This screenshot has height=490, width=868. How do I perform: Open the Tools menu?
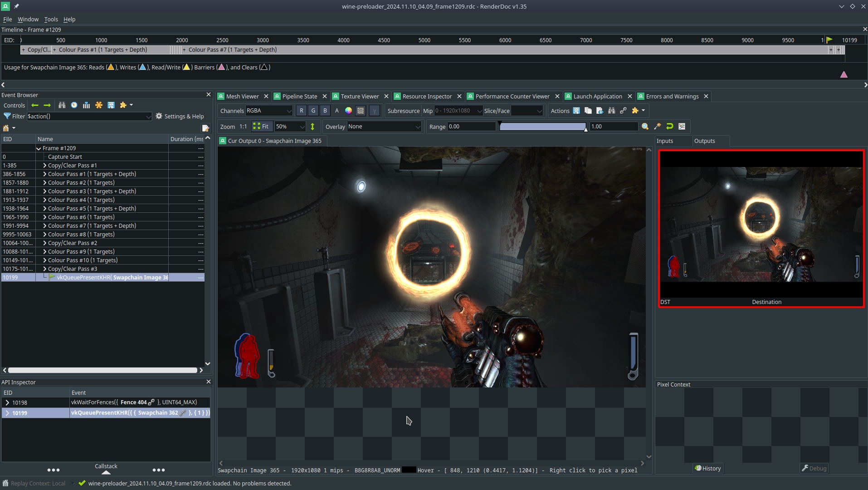[51, 19]
